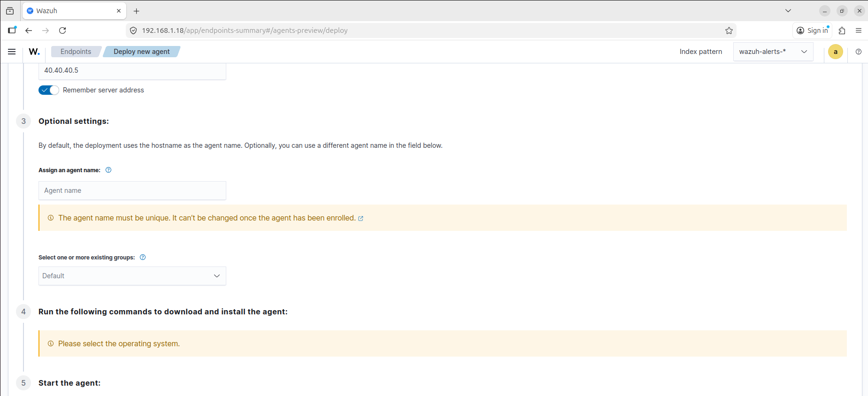Open the wazuh-alerts-* index pattern dropdown

(x=773, y=52)
